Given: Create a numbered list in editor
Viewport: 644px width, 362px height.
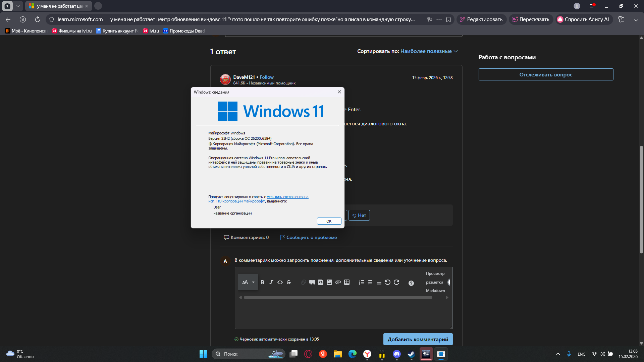Looking at the screenshot, I should point(361,282).
